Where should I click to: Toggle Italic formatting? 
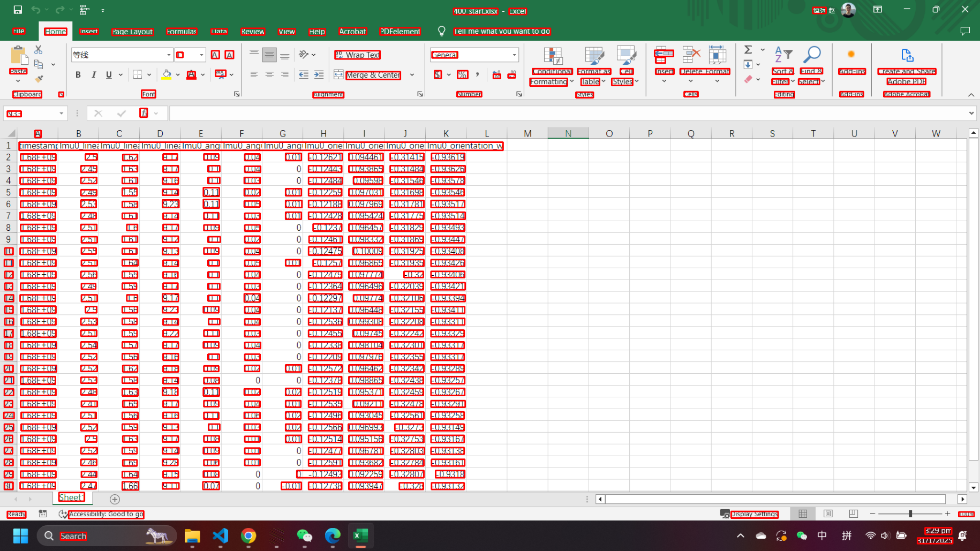94,74
